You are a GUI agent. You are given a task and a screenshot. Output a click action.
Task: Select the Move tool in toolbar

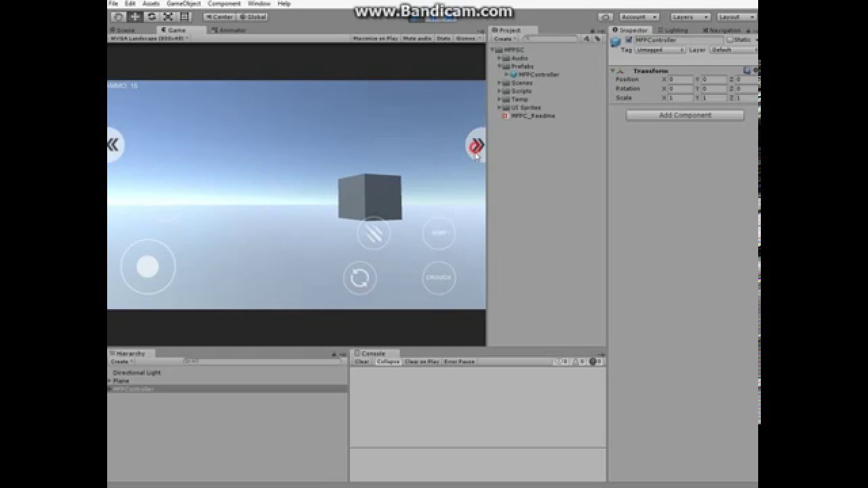tap(135, 17)
